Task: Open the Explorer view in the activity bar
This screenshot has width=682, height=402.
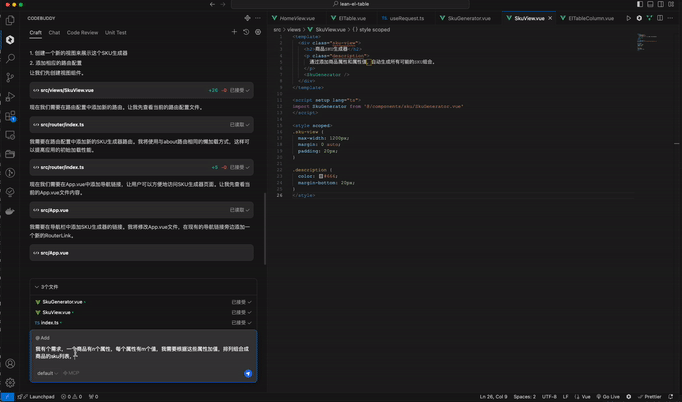Action: 10,20
